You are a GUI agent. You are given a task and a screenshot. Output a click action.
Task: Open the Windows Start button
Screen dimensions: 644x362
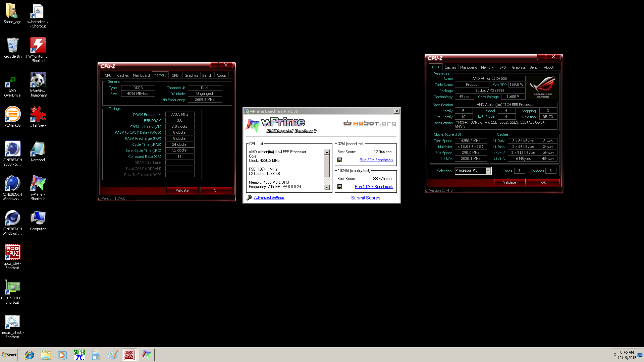click(9, 355)
